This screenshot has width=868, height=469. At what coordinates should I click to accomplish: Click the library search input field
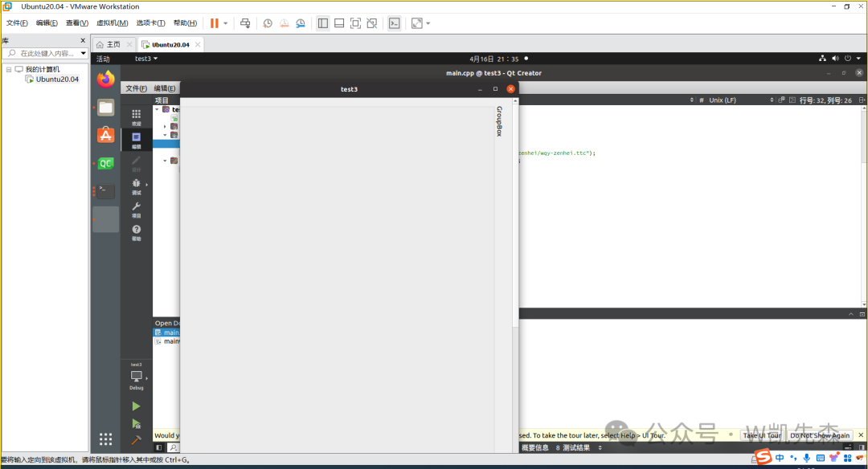48,54
